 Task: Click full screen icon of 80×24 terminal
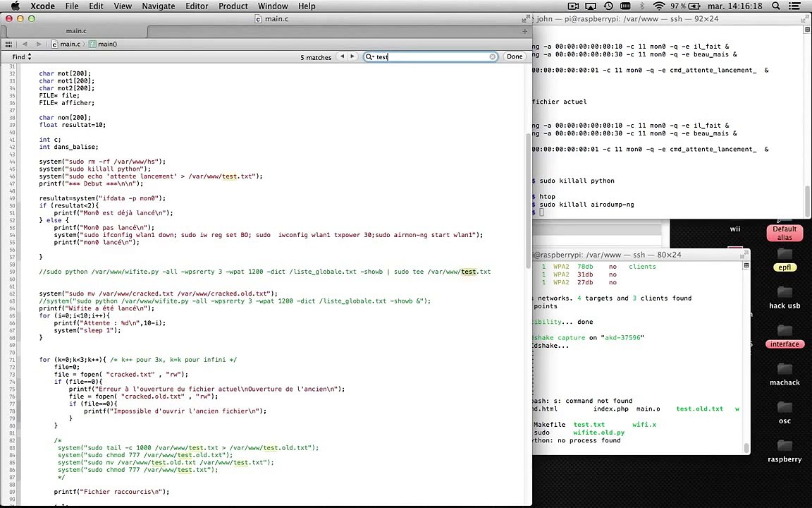click(744, 255)
